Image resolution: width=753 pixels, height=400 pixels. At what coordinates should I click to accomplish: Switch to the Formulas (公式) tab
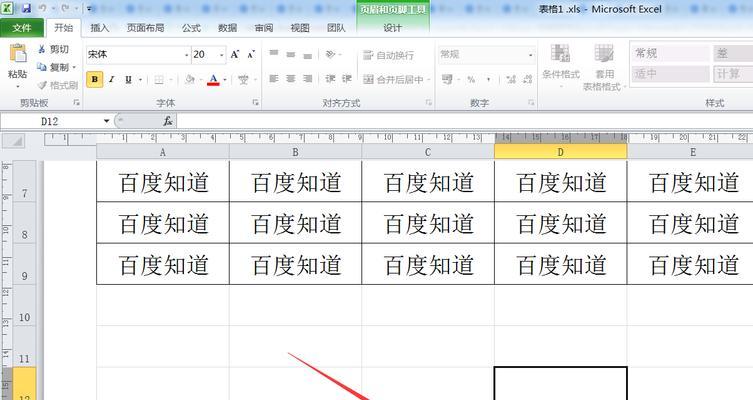point(191,28)
